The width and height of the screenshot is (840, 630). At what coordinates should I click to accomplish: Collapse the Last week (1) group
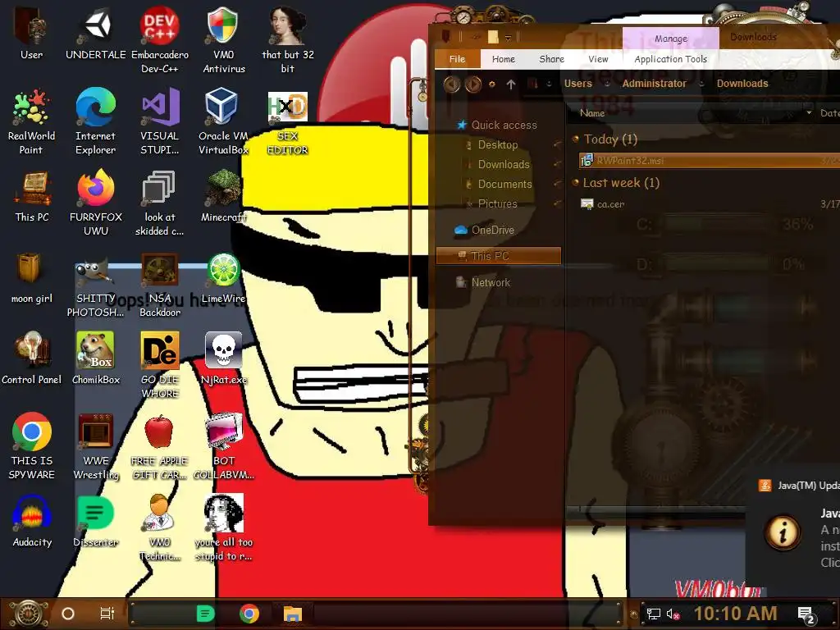576,182
